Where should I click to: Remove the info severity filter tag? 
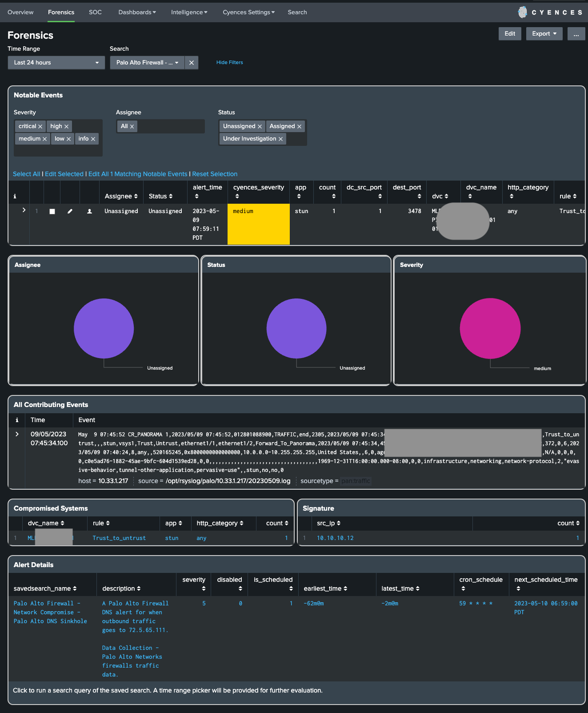click(93, 139)
